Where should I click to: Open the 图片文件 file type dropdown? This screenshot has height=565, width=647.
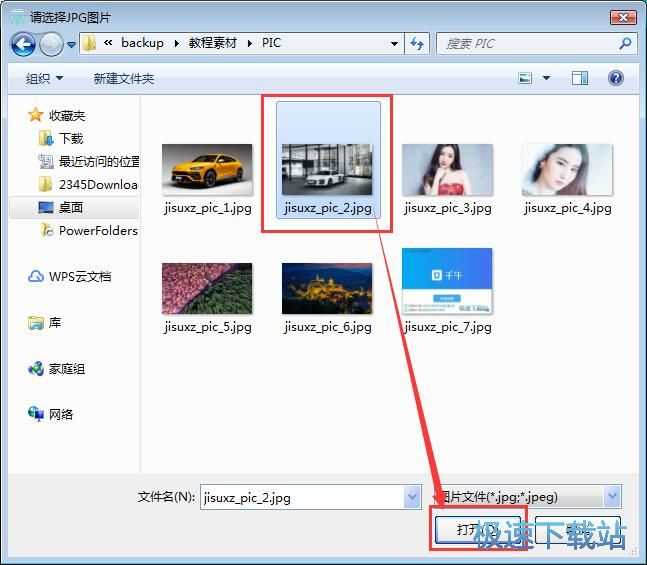(612, 497)
